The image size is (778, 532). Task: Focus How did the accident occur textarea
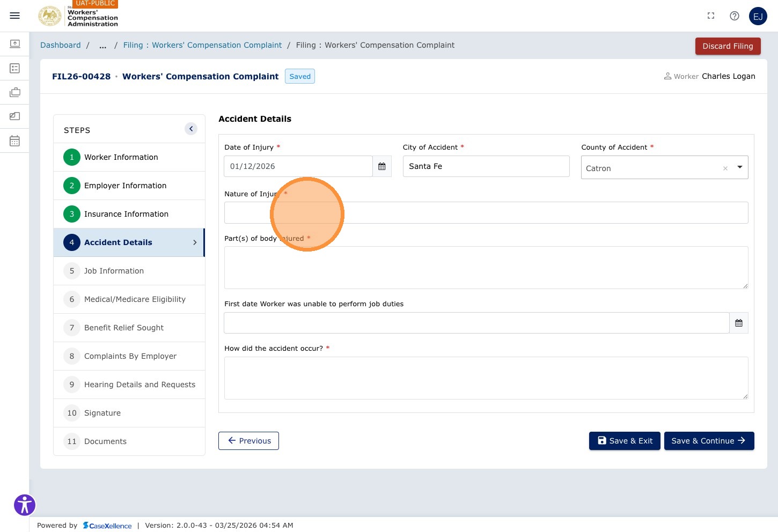tap(486, 378)
